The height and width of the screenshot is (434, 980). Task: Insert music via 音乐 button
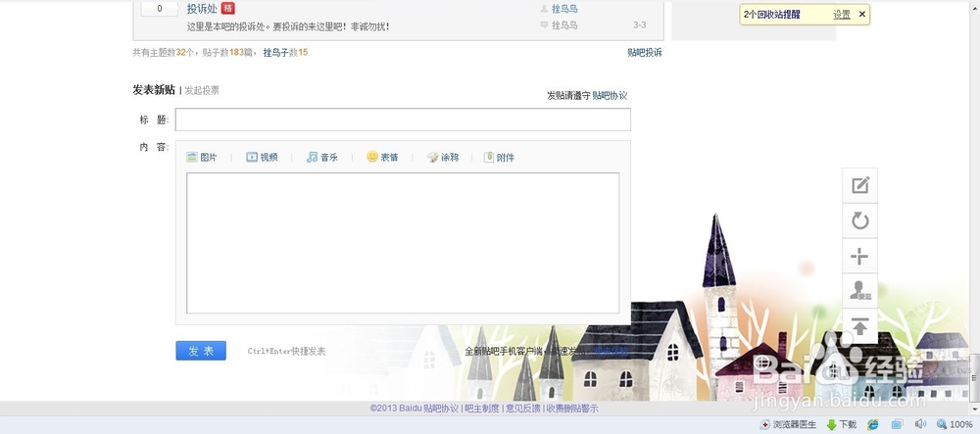321,158
